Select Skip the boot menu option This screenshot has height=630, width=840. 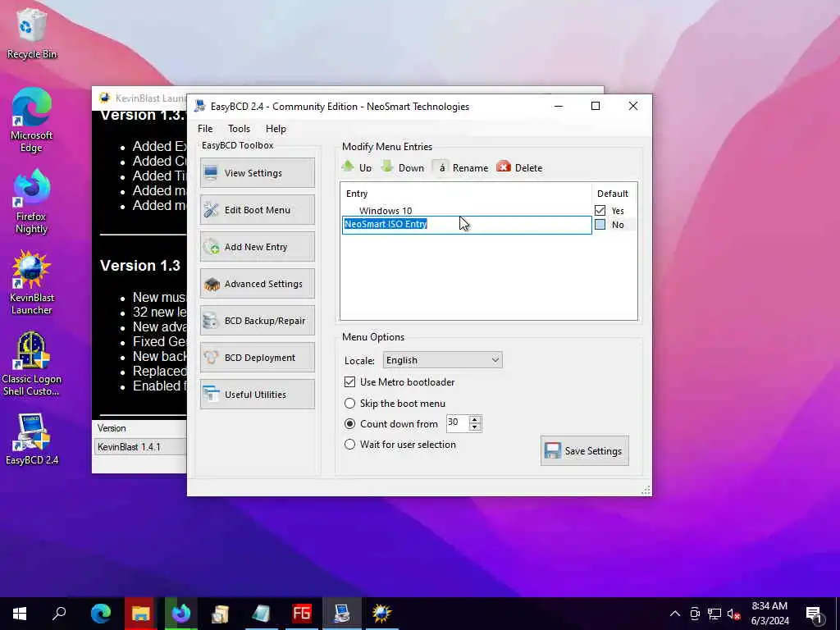(349, 403)
